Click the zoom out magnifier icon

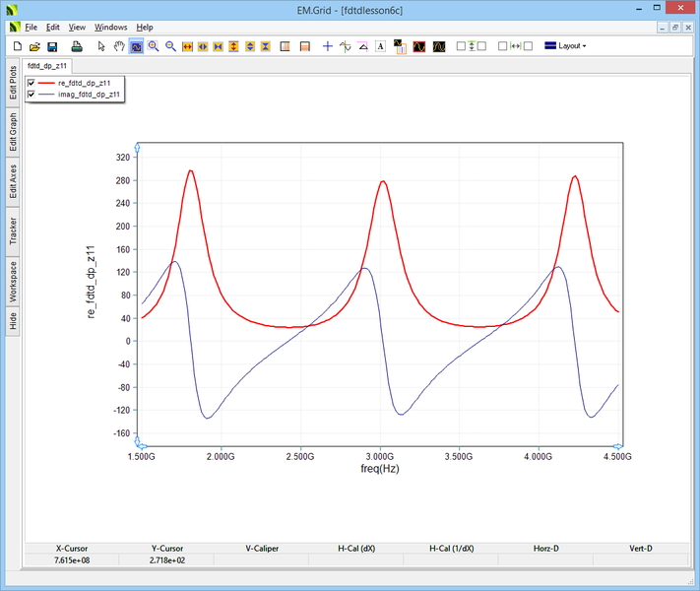pyautogui.click(x=170, y=46)
